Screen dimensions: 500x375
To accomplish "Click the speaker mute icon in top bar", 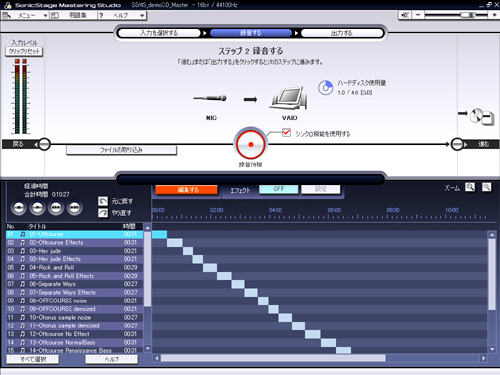I will [x=405, y=15].
